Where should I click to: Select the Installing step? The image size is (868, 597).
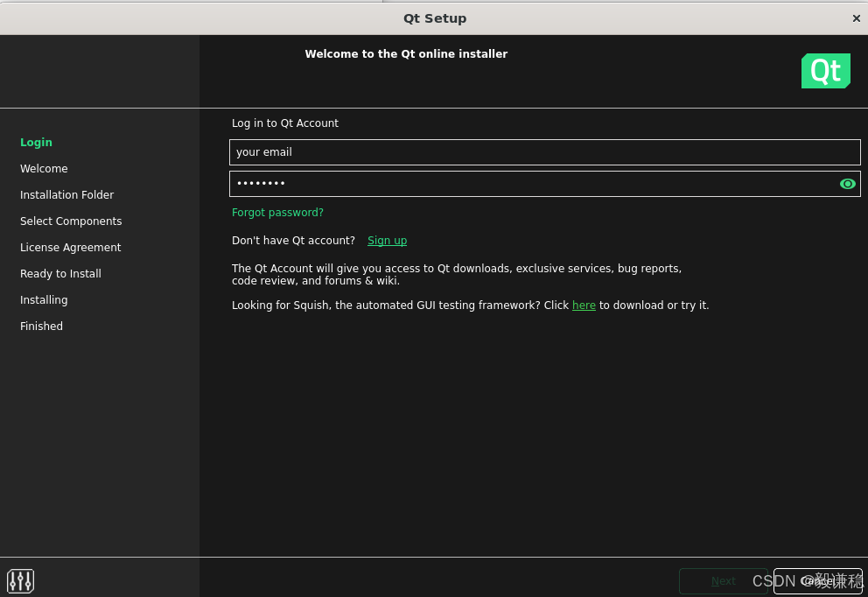click(44, 299)
